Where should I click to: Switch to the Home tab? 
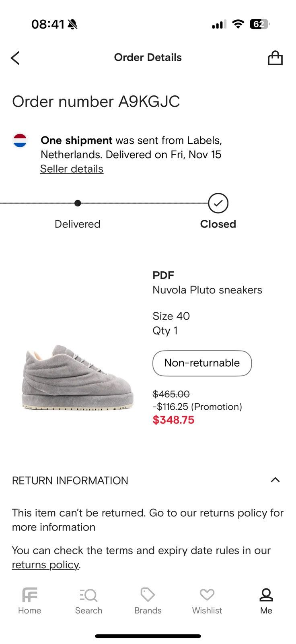coord(29,600)
